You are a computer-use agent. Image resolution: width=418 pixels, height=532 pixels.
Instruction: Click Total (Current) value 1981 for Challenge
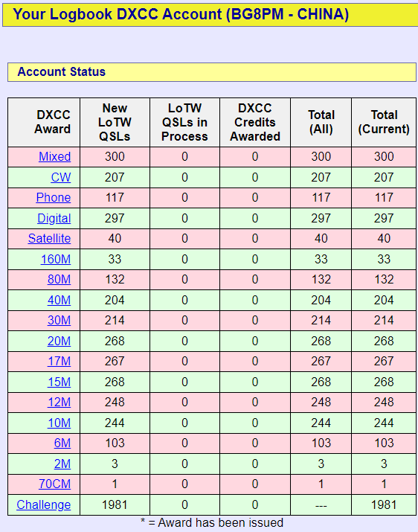pyautogui.click(x=384, y=505)
